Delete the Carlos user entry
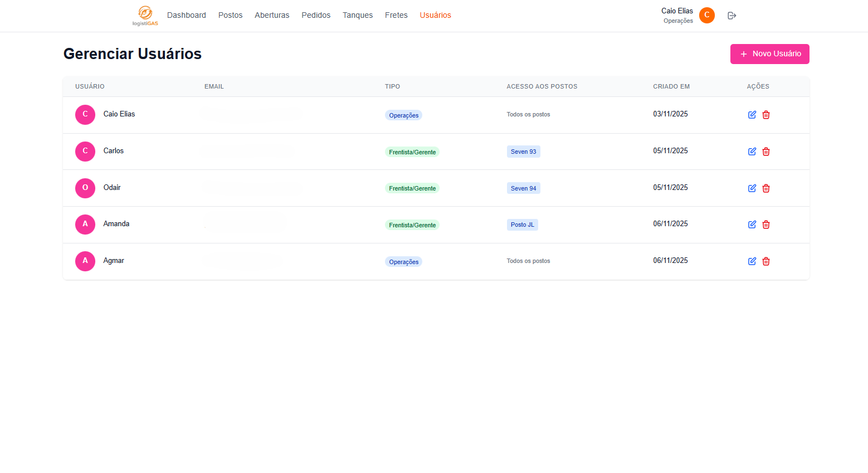The height and width of the screenshot is (473, 868). point(766,152)
